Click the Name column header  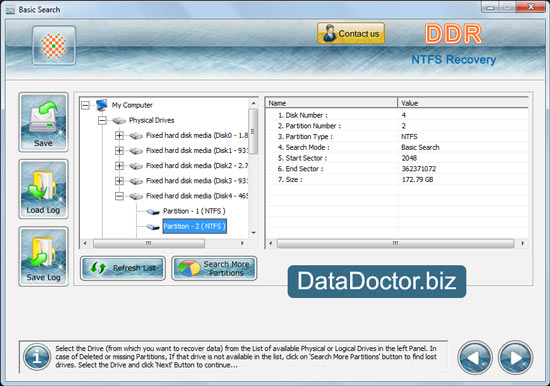click(x=331, y=103)
